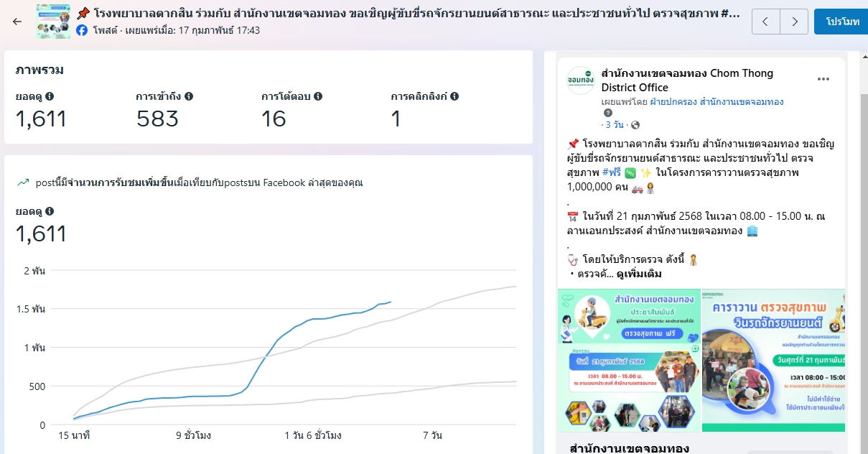Click the link clicks value 1
868x454 pixels.
[396, 119]
